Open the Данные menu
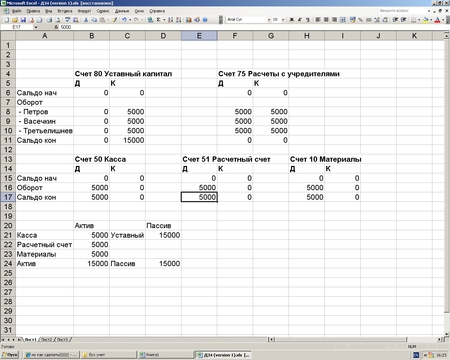Screen dimensions: 450x360 coord(122,11)
